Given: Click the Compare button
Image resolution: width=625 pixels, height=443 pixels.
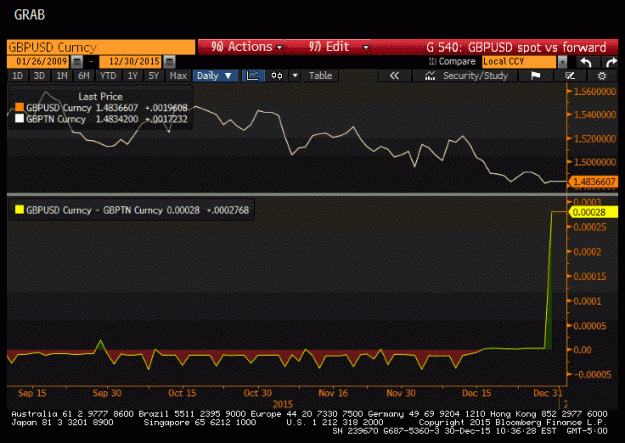Looking at the screenshot, I should point(452,62).
